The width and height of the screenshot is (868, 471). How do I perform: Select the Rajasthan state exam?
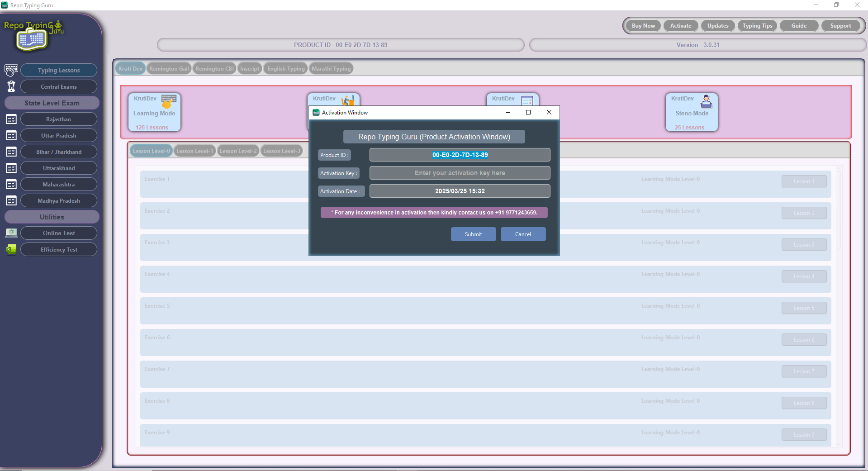[59, 119]
